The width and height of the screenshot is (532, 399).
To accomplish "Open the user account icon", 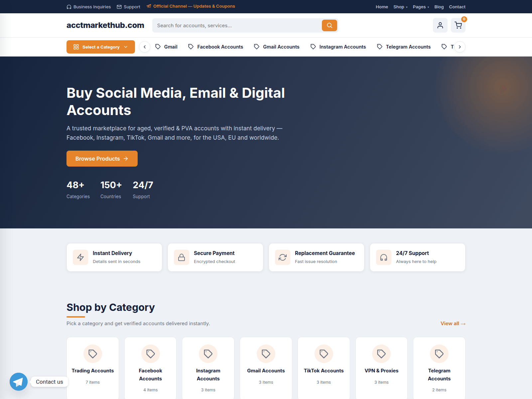I will [440, 25].
